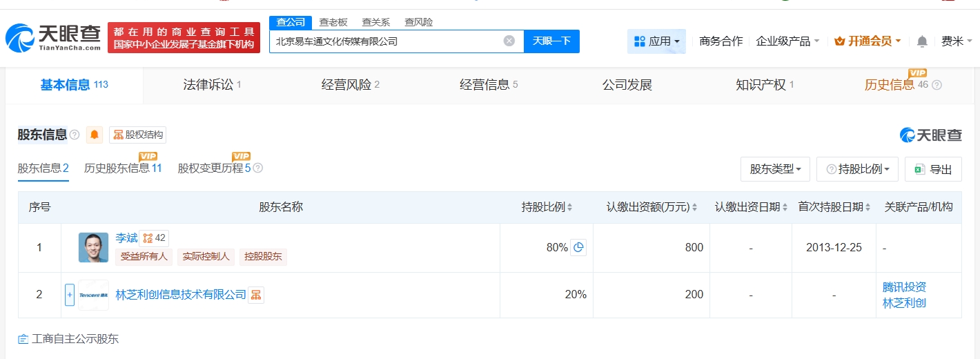
Task: Switch to 经营信息 tab
Action: 489,85
